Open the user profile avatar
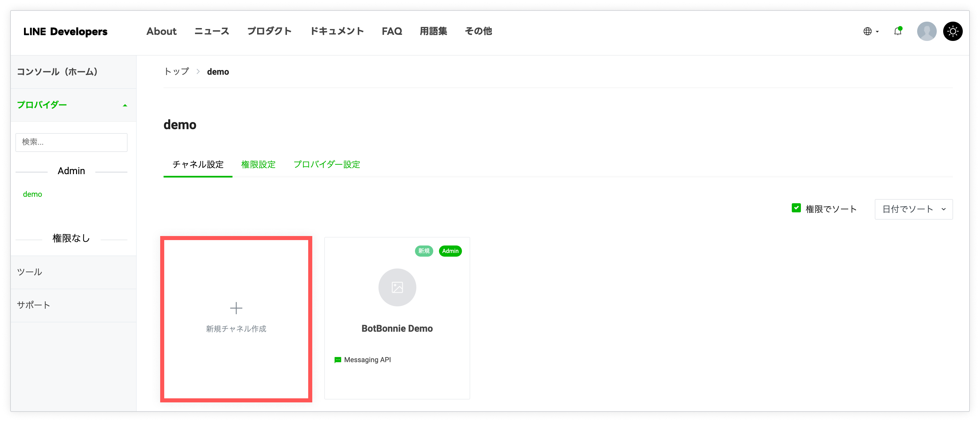The height and width of the screenshot is (422, 980). click(x=926, y=31)
